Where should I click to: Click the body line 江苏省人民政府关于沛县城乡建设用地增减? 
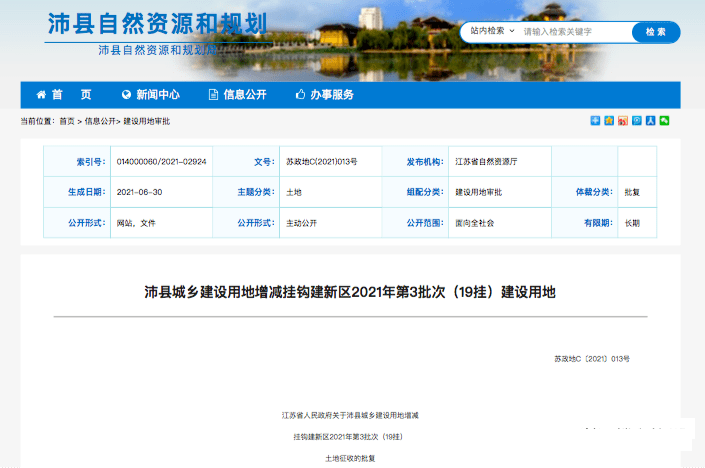350,415
